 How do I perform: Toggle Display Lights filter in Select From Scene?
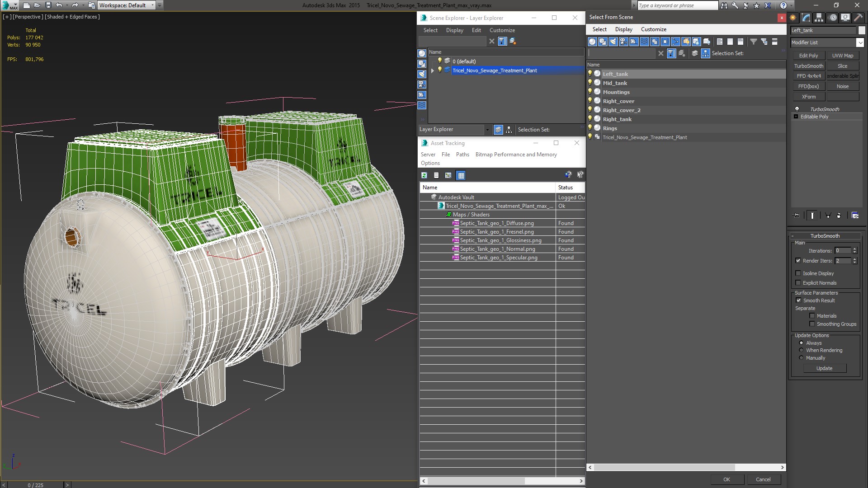(x=613, y=42)
